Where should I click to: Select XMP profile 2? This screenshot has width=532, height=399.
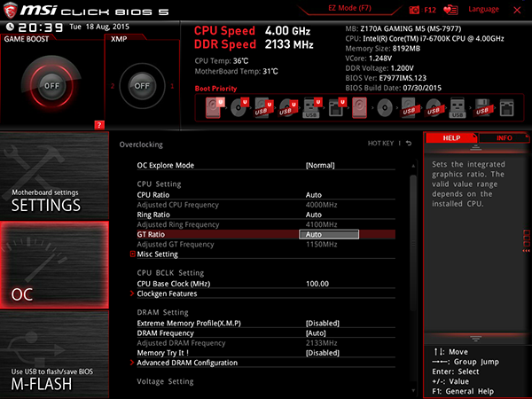[x=113, y=86]
